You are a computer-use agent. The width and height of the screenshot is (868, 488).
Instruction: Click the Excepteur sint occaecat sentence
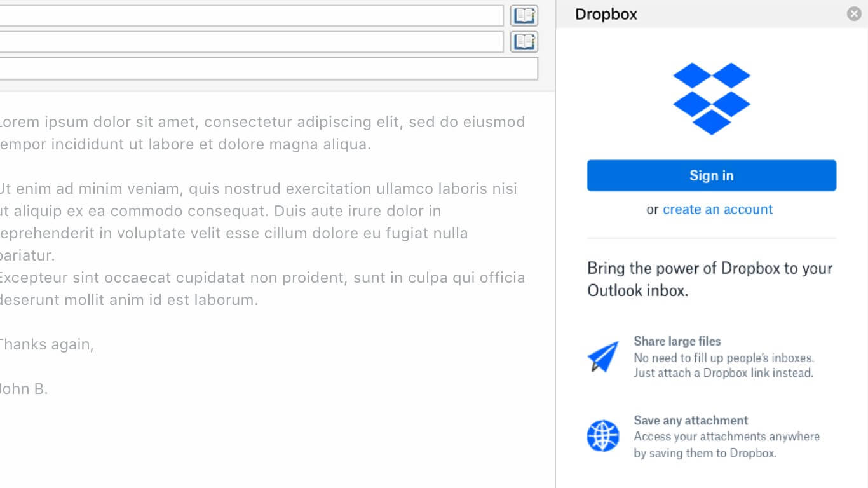pos(261,278)
